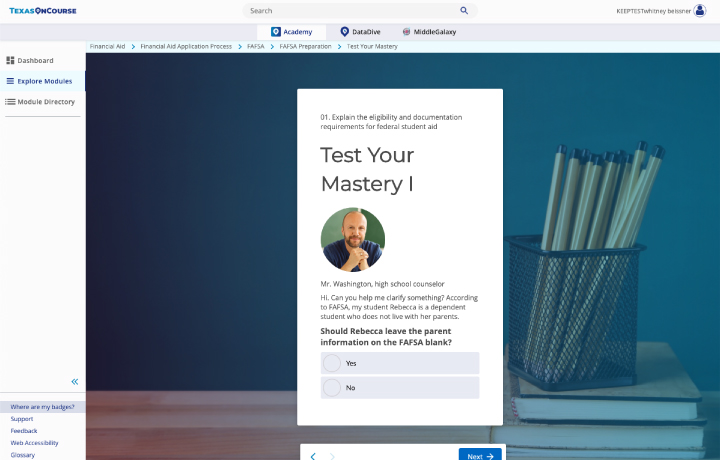Click the KEEPTESTwhitney beissner username
720x460 pixels.
pos(653,11)
